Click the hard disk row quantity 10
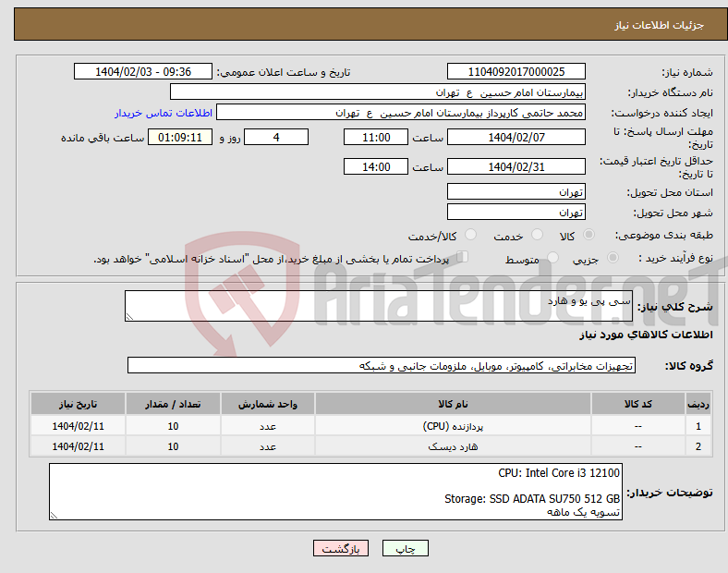728x573 pixels. click(x=173, y=446)
